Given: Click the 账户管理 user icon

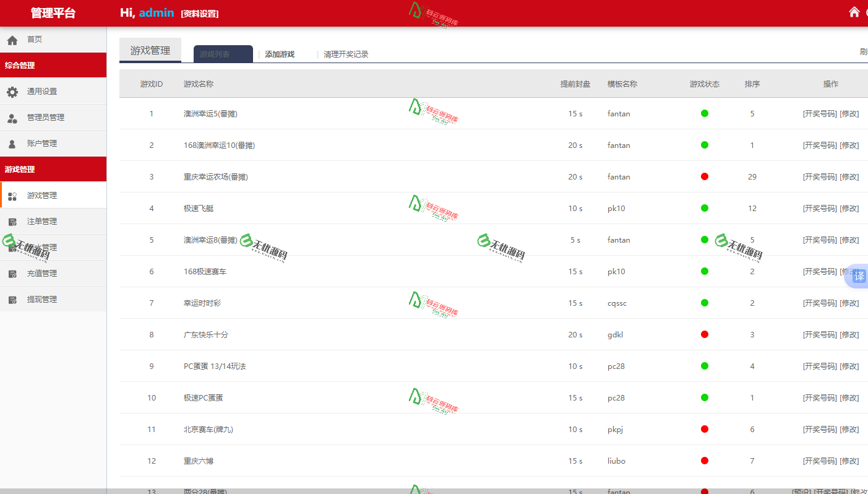Looking at the screenshot, I should pos(14,143).
